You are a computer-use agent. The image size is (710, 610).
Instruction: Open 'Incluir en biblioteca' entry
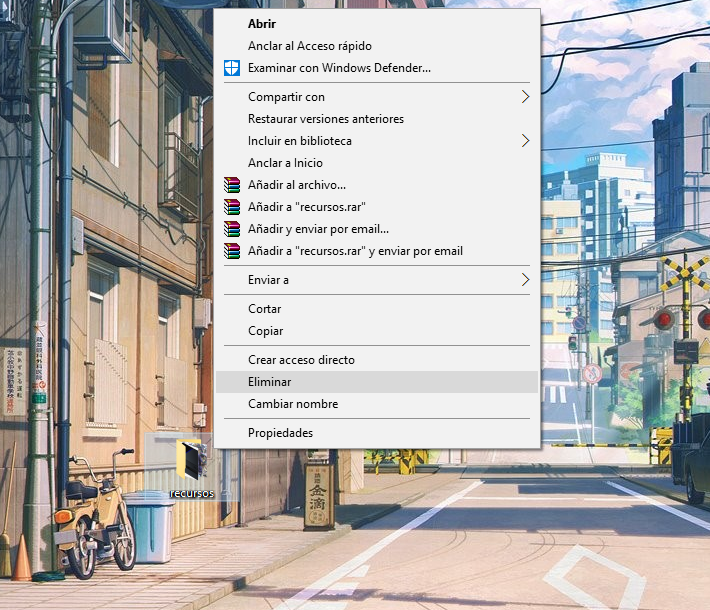(377, 141)
